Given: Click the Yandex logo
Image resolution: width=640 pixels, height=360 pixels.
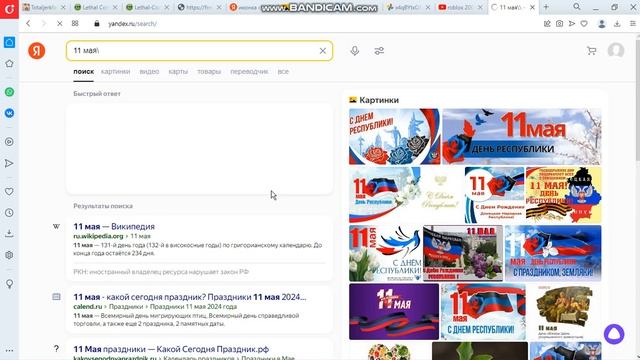Looking at the screenshot, I should coord(37,51).
